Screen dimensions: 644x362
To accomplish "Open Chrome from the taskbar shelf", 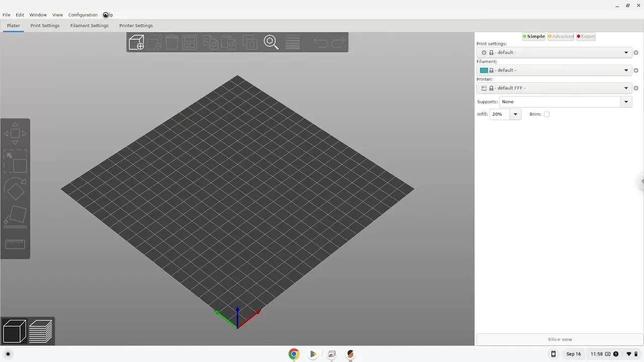I will pos(294,354).
